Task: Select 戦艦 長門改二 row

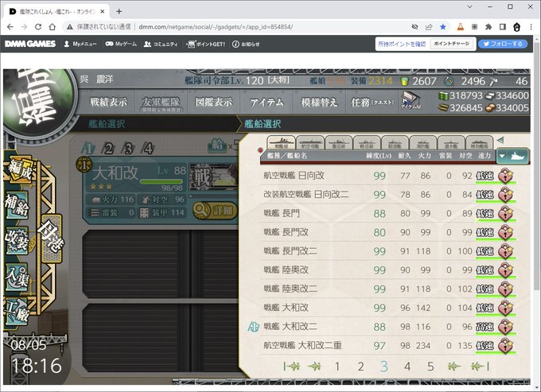Action: (x=389, y=251)
